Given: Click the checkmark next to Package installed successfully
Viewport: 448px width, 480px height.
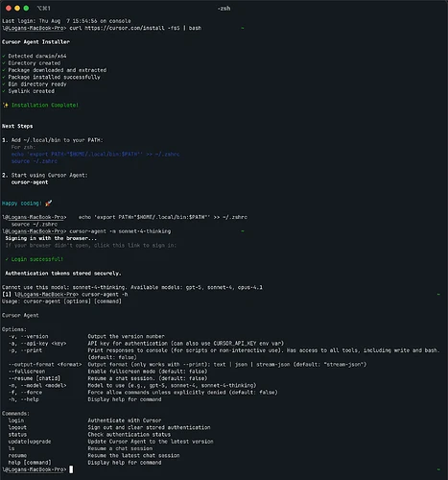Looking at the screenshot, I should [4, 77].
